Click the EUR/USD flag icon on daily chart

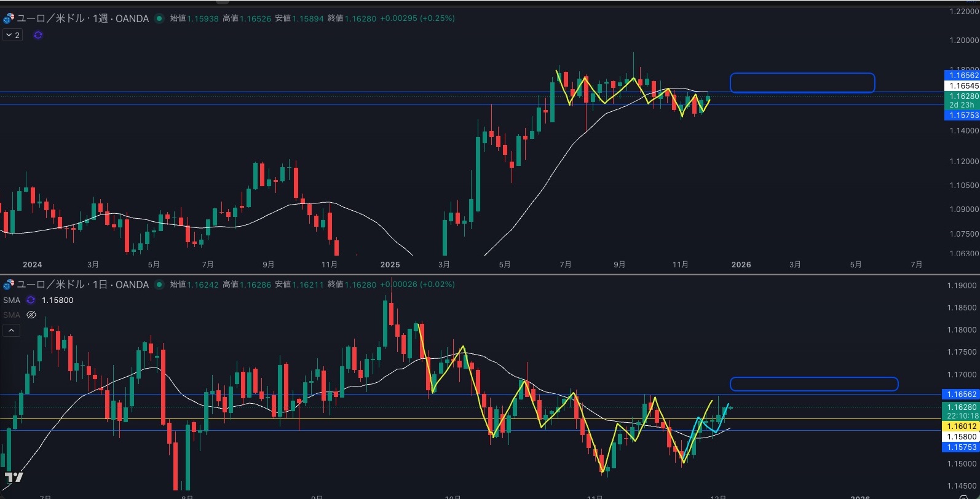click(x=9, y=285)
